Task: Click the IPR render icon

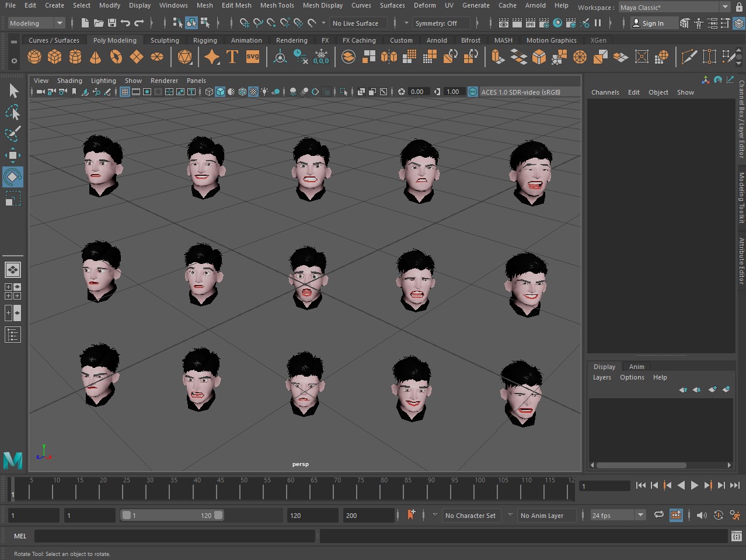Action: tap(530, 23)
